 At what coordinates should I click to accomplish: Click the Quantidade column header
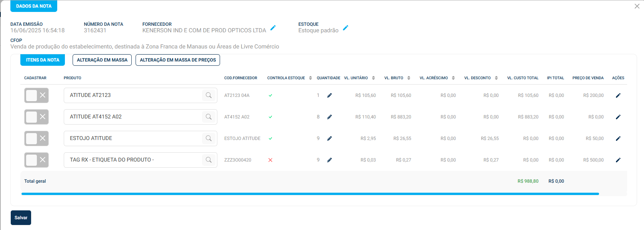click(328, 78)
